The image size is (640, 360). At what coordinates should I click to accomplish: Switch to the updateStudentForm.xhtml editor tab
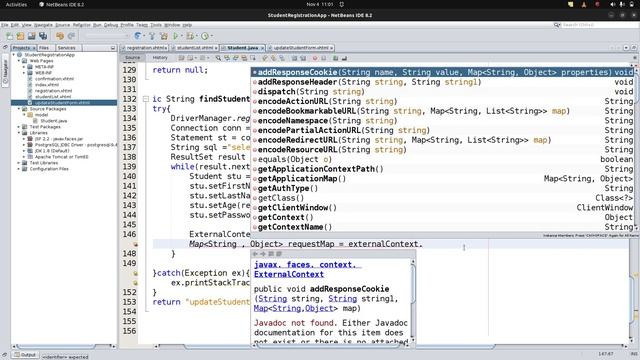point(301,48)
